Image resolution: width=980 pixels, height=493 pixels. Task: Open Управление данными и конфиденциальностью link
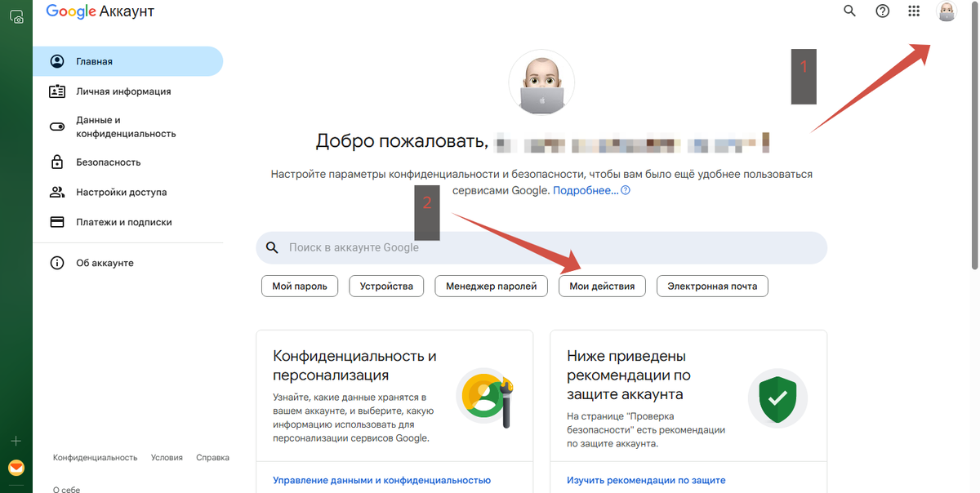(381, 480)
